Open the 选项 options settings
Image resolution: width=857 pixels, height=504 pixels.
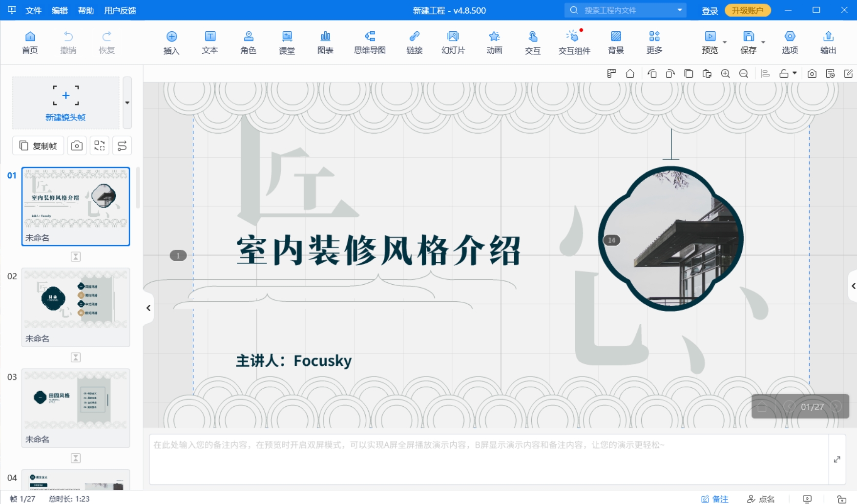click(x=790, y=42)
